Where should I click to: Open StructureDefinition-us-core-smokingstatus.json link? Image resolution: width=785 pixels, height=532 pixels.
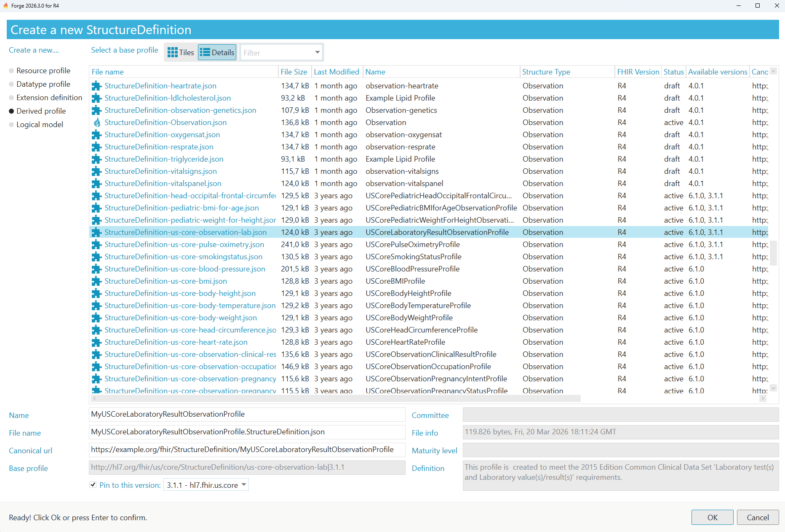click(184, 257)
